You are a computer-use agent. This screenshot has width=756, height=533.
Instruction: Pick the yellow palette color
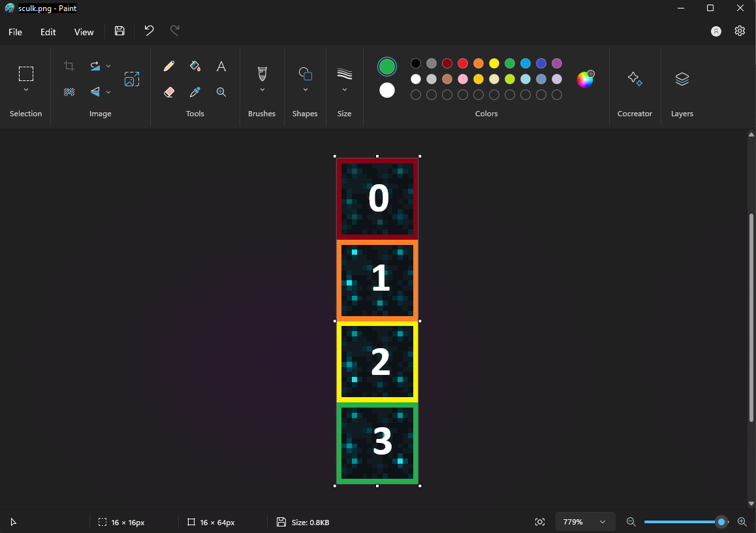point(494,63)
